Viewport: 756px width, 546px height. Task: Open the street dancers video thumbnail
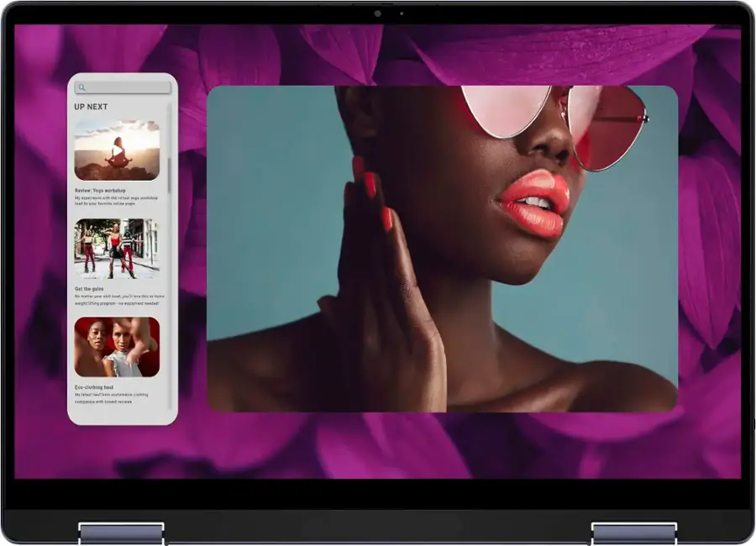click(117, 249)
